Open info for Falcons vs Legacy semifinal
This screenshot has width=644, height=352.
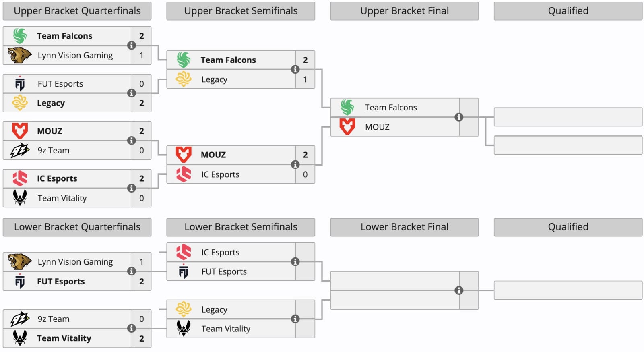(x=295, y=69)
